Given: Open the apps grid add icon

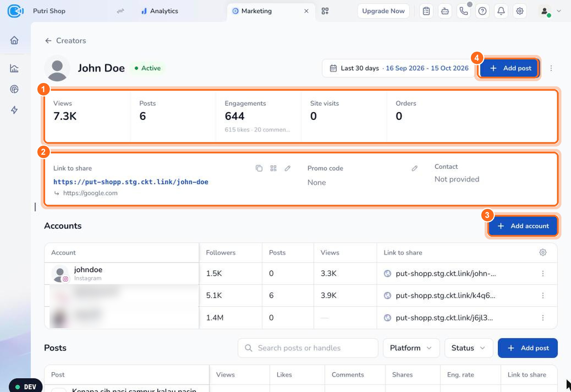Looking at the screenshot, I should point(325,11).
